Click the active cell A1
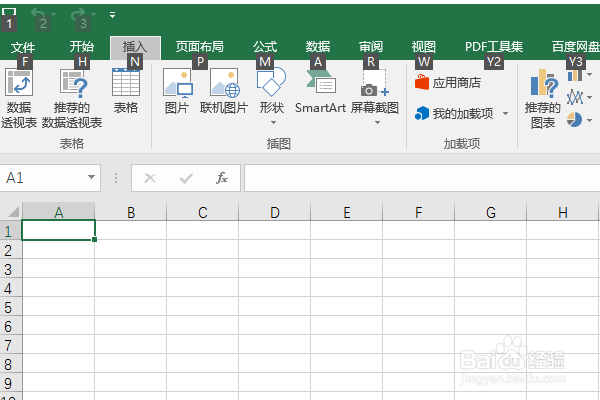 pyautogui.click(x=59, y=230)
